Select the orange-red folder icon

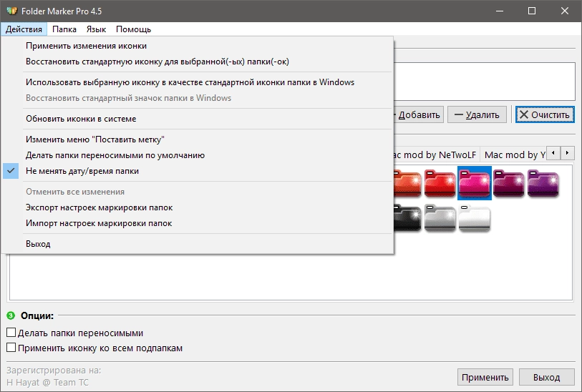tap(407, 183)
